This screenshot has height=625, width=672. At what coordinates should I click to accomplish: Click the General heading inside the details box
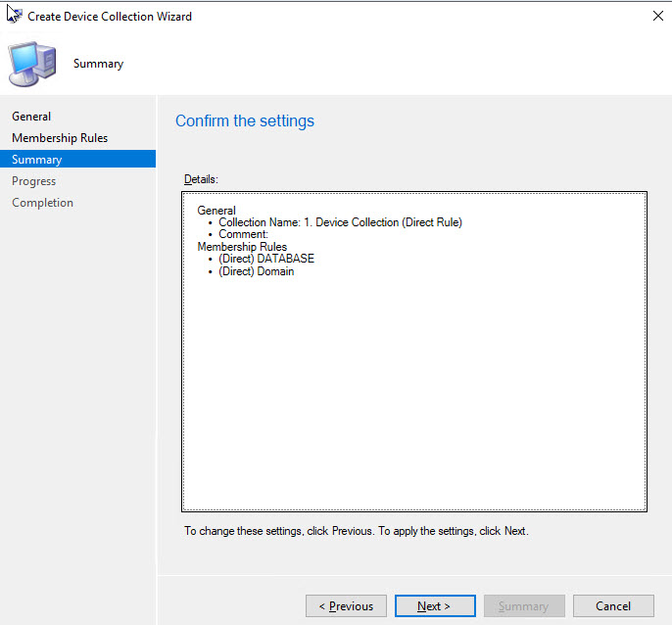tap(216, 211)
